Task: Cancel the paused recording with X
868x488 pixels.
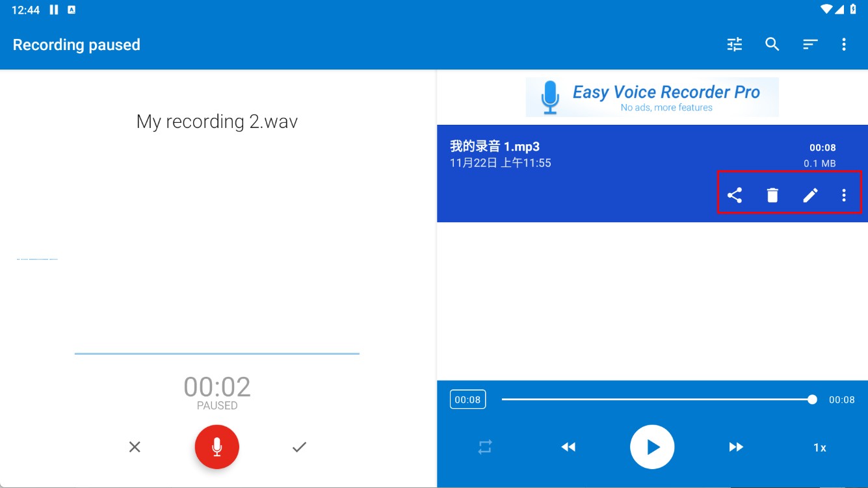Action: pyautogui.click(x=135, y=447)
